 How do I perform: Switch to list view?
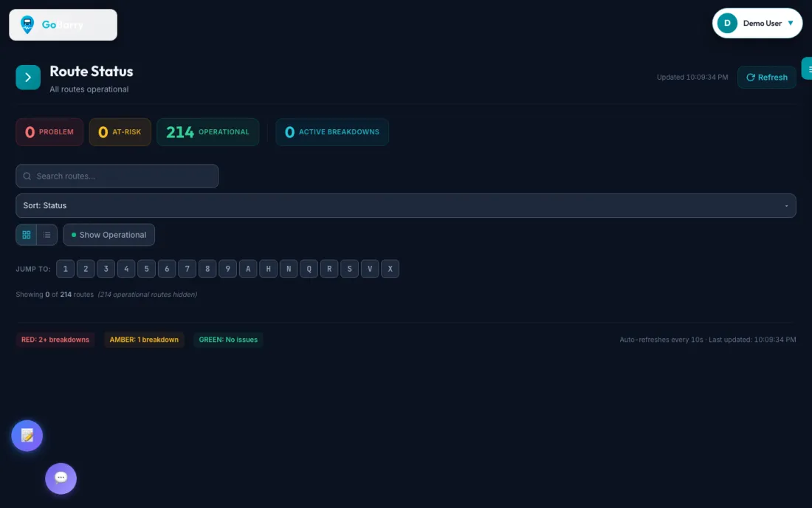pyautogui.click(x=47, y=235)
